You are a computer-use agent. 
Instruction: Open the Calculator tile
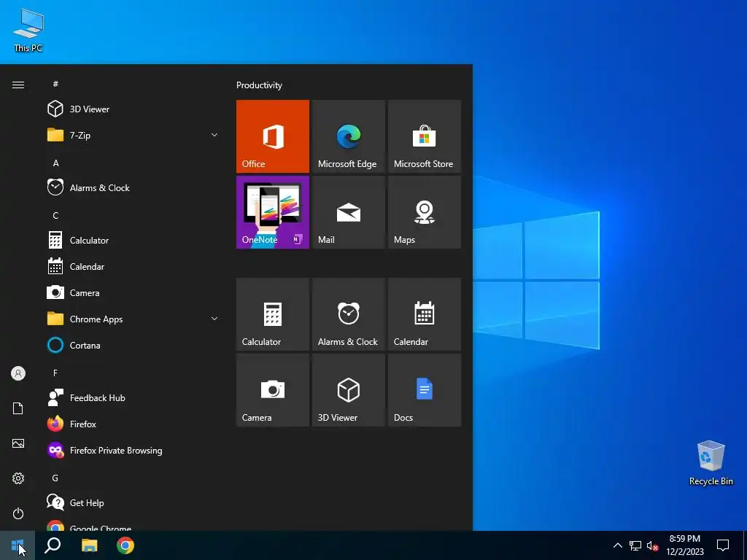pyautogui.click(x=273, y=314)
